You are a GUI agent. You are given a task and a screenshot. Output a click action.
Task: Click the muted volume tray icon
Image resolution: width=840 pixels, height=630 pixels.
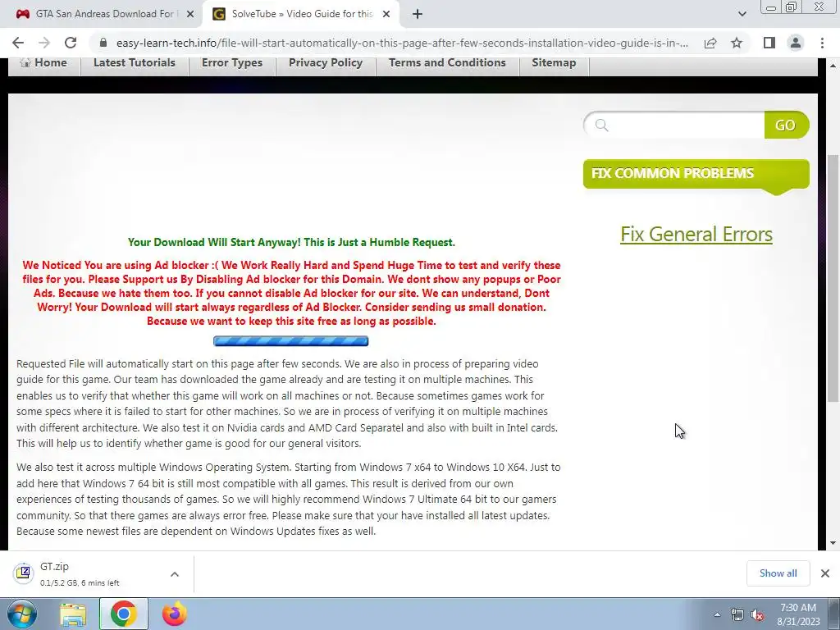757,615
